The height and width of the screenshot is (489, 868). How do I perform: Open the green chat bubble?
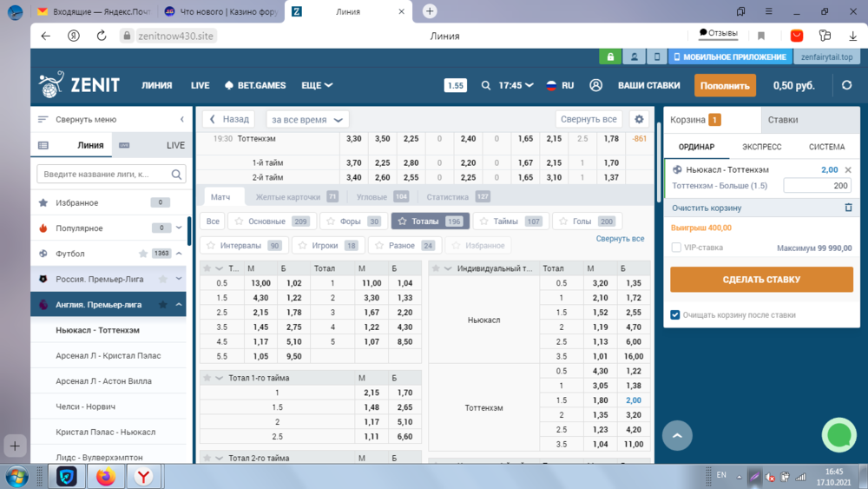point(839,435)
